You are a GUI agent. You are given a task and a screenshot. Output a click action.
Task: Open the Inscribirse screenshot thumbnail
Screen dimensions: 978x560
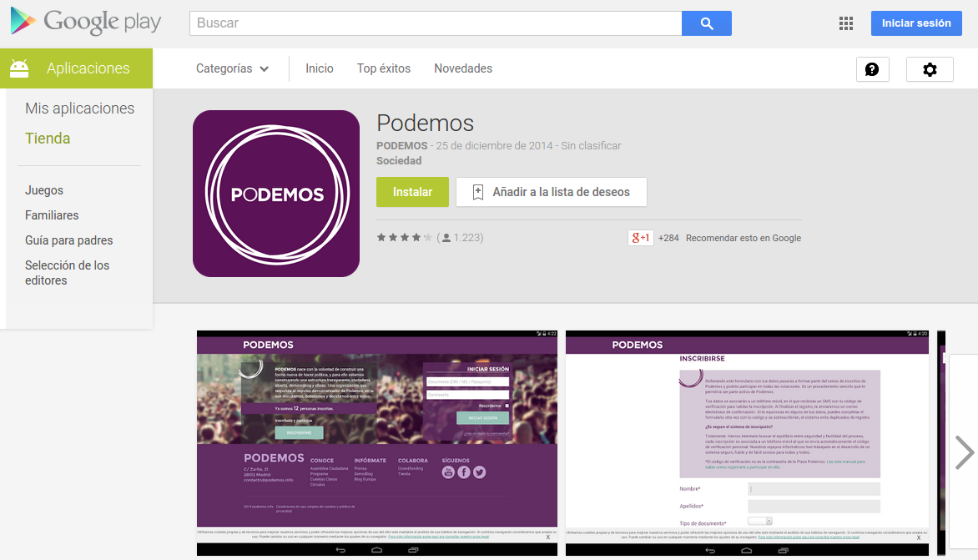[x=747, y=443]
